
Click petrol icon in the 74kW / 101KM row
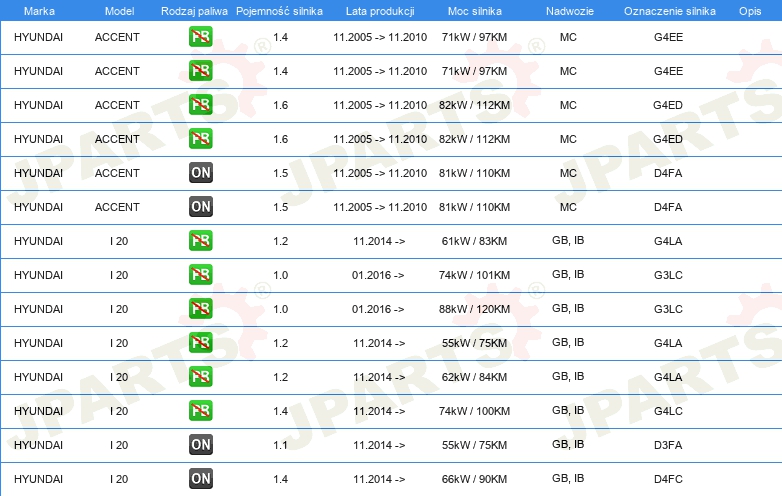point(200,275)
